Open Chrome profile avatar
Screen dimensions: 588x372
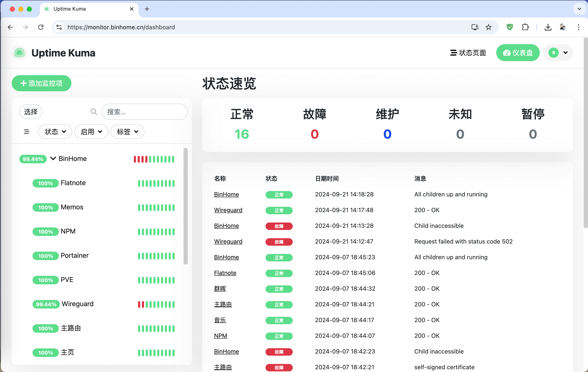click(563, 27)
